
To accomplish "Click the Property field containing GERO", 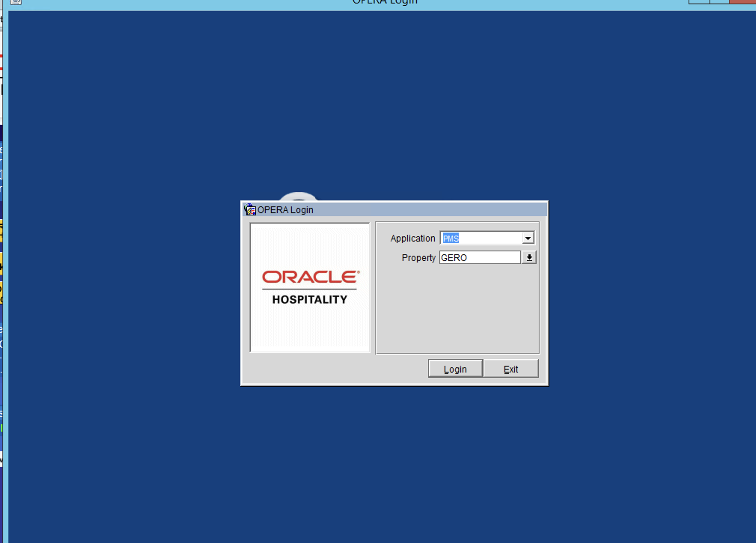I will point(479,258).
